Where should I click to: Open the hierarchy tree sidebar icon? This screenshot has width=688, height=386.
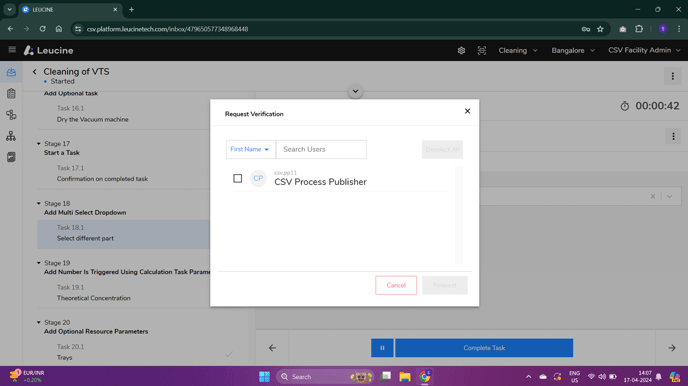point(11,136)
